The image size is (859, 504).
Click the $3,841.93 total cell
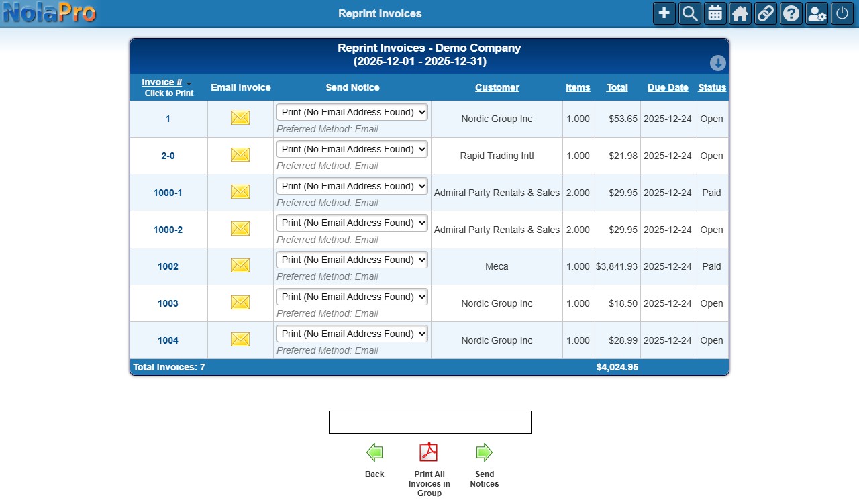pos(617,266)
